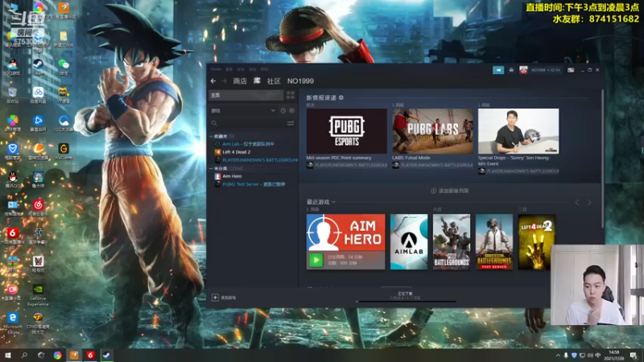Open the GeForce Experience desktop icon

[38, 295]
